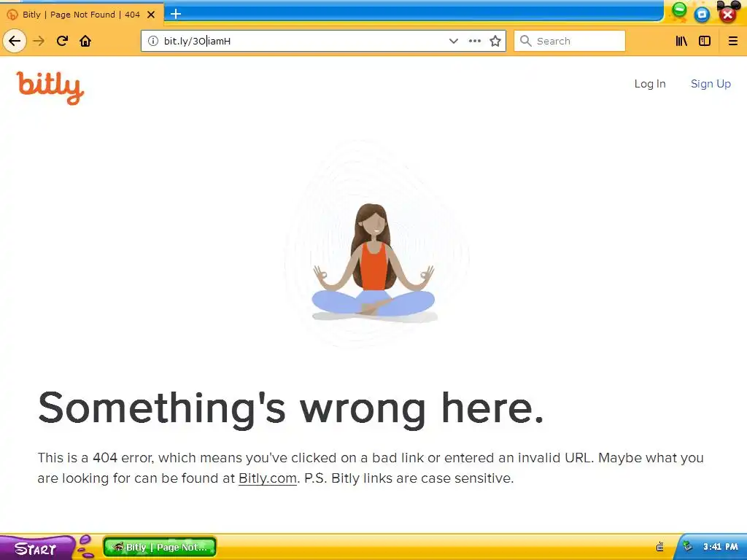Screen dimensions: 747x560
Task: Select the Bitly Page Not Found tab
Action: [82, 15]
